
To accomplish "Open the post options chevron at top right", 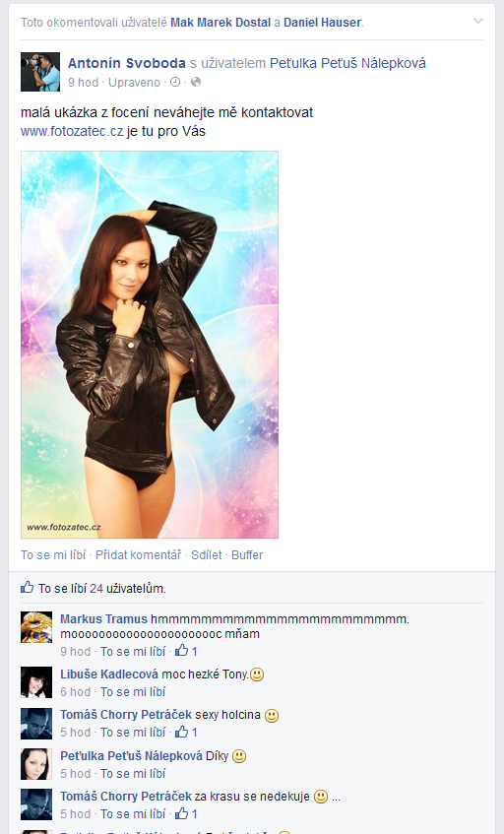I will click(x=478, y=22).
